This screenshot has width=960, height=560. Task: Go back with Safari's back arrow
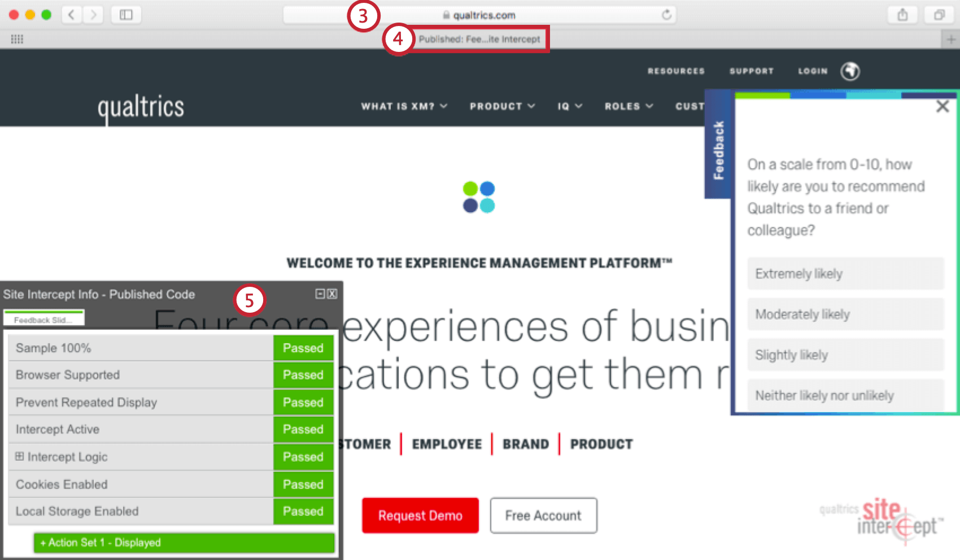pos(71,15)
